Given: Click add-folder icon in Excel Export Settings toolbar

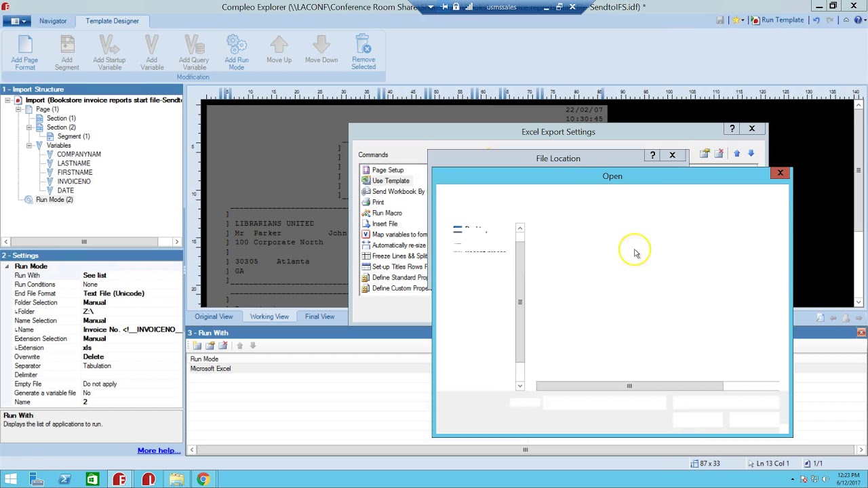Looking at the screenshot, I should click(x=705, y=154).
